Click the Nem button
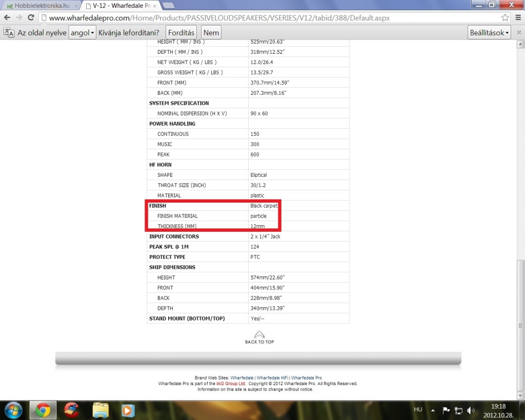 click(211, 32)
